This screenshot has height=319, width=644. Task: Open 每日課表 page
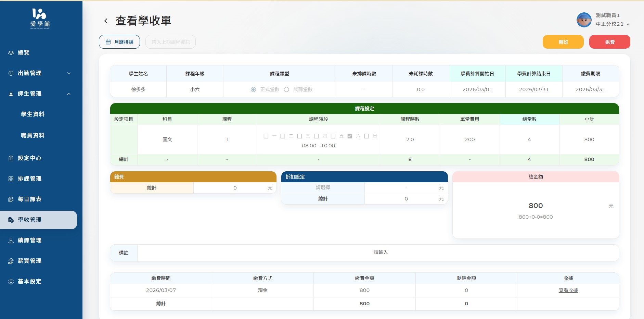(x=30, y=199)
